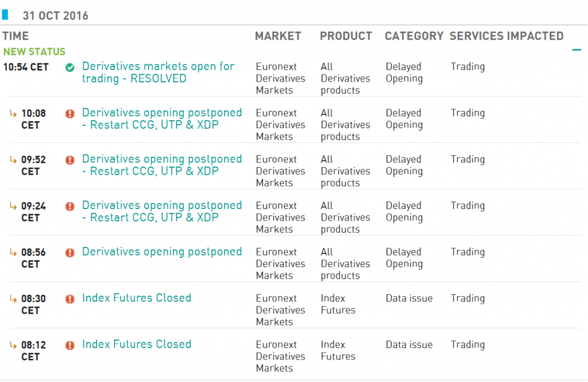Collapse the status list with the dash
The image size is (588, 382).
577,50
